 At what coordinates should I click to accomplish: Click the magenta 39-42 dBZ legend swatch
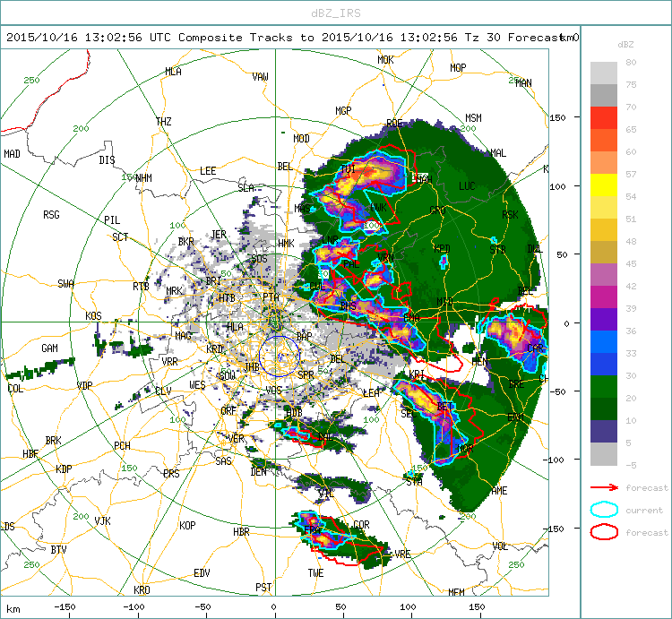point(603,297)
